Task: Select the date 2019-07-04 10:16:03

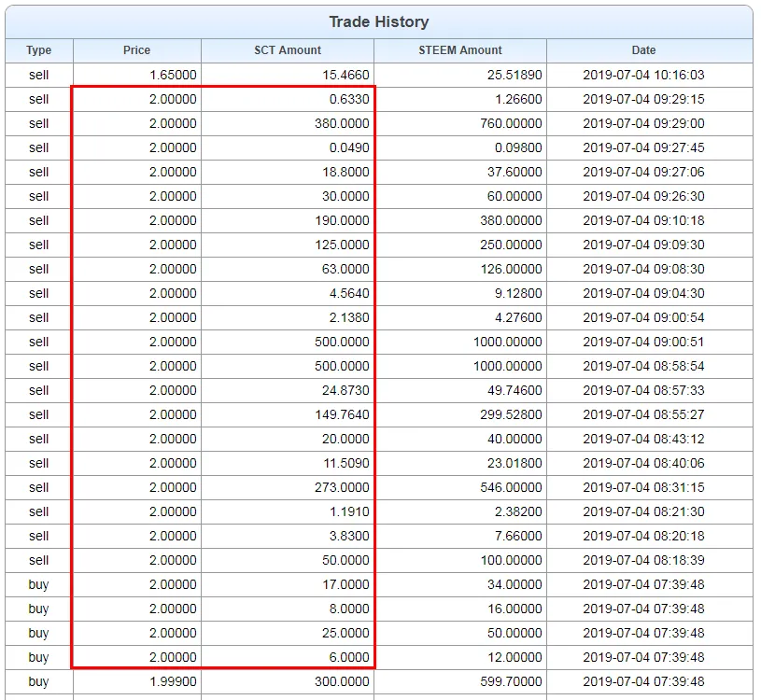Action: [x=643, y=75]
